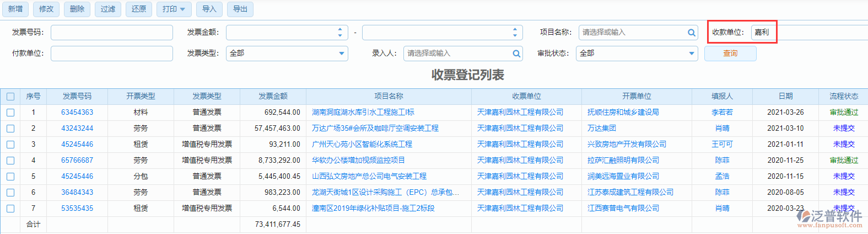Click search icon in 录入人 field
This screenshot has height=234, width=868.
click(516, 54)
